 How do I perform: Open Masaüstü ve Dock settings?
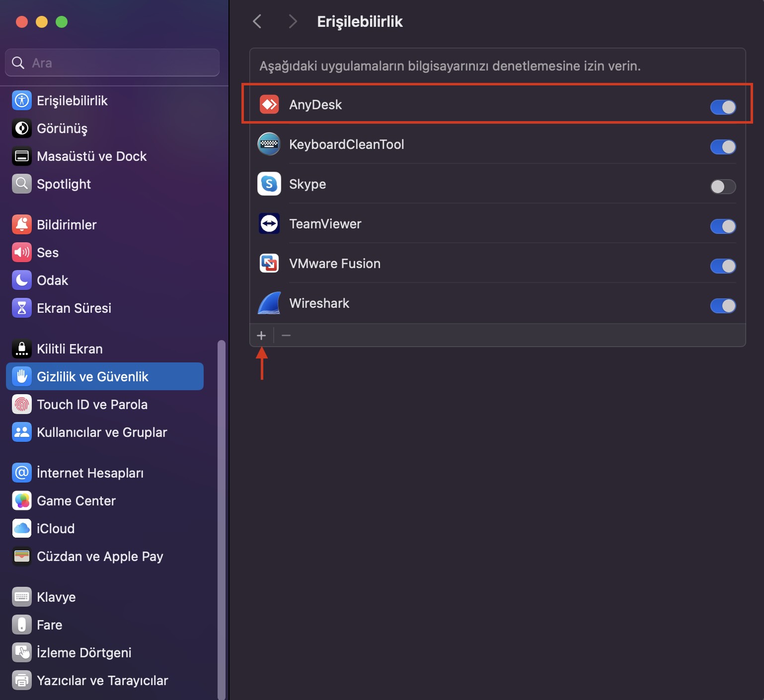[91, 156]
